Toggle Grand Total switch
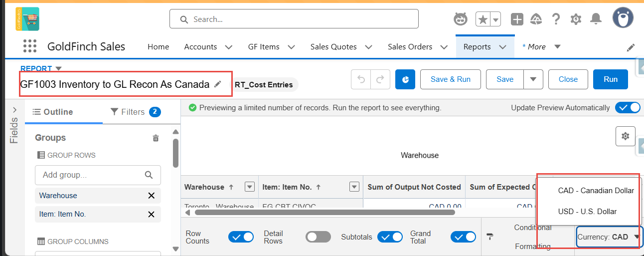 pyautogui.click(x=463, y=237)
